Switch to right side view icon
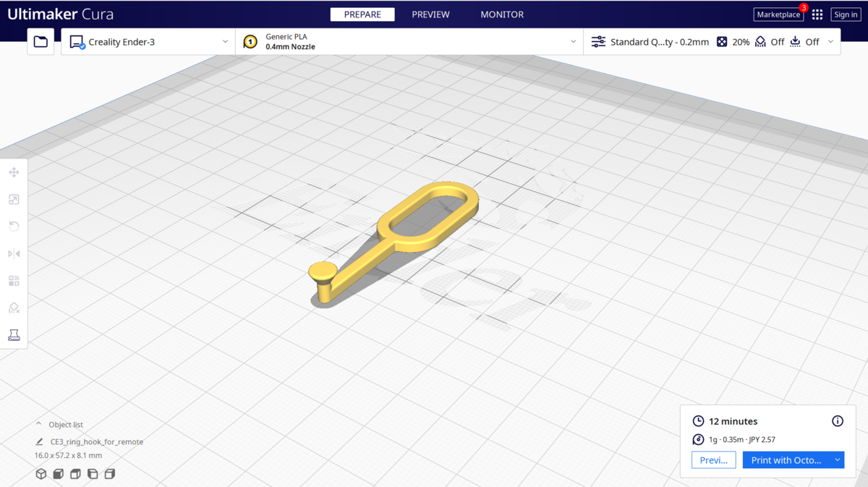This screenshot has height=487, width=868. click(110, 474)
